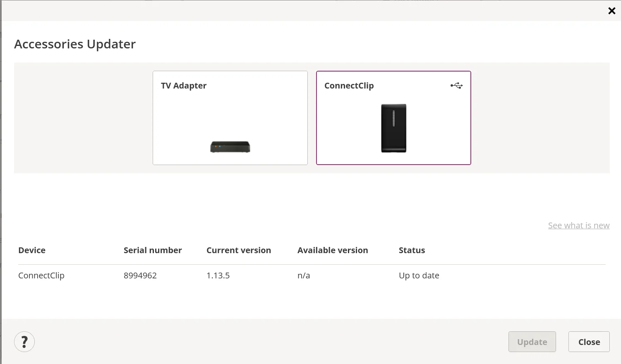Open the help question mark icon
621x364 pixels.
click(x=24, y=342)
